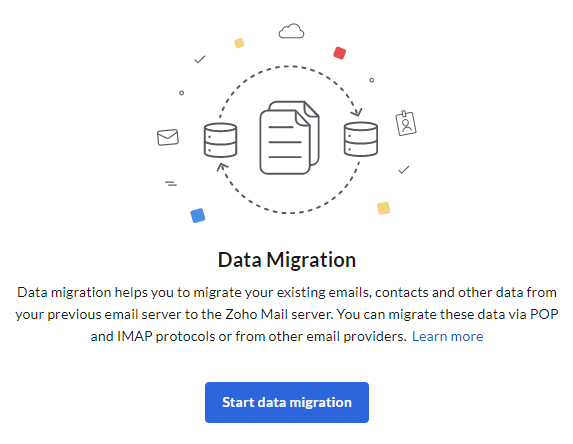Click the data migration description paragraph
The width and height of the screenshot is (573, 444).
coord(287,314)
